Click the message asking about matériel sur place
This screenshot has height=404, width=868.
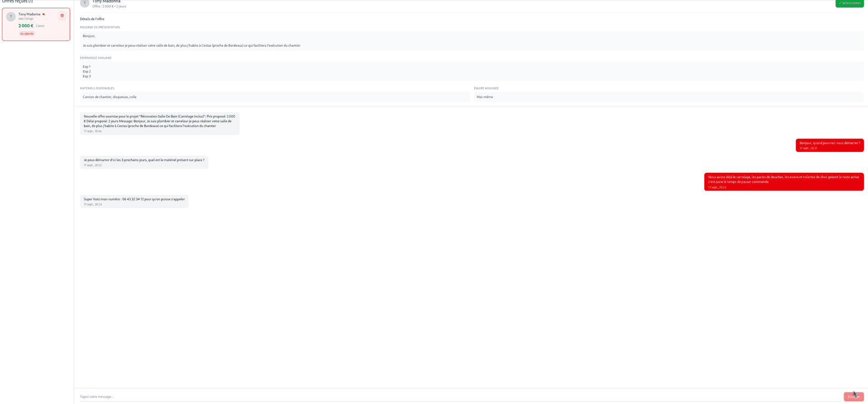[x=144, y=162]
